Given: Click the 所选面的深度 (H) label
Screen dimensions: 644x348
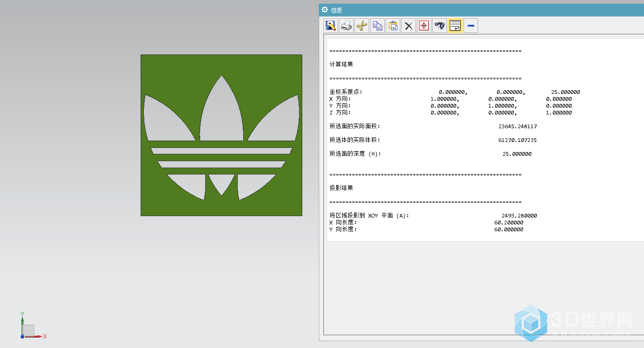Looking at the screenshot, I should tap(355, 154).
